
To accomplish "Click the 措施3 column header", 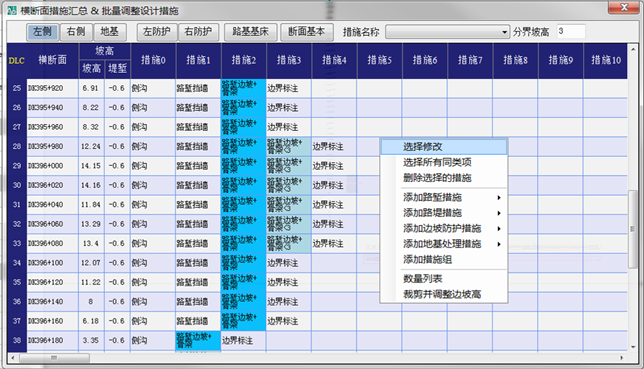I will (x=289, y=60).
